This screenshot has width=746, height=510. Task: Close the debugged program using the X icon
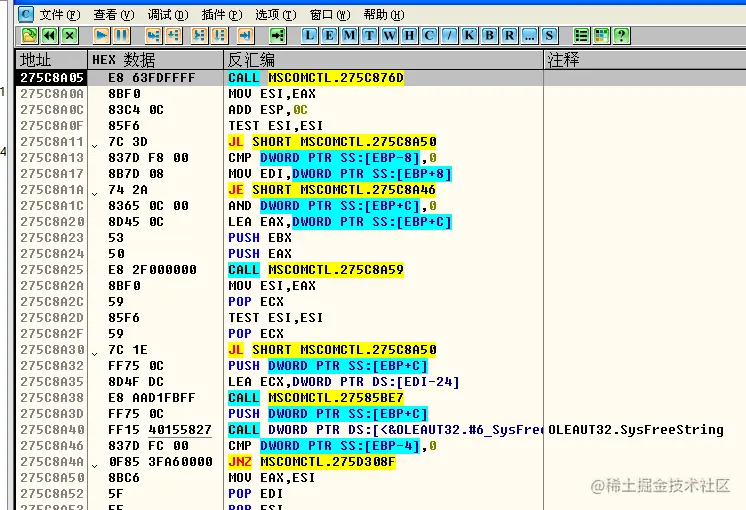[x=70, y=36]
